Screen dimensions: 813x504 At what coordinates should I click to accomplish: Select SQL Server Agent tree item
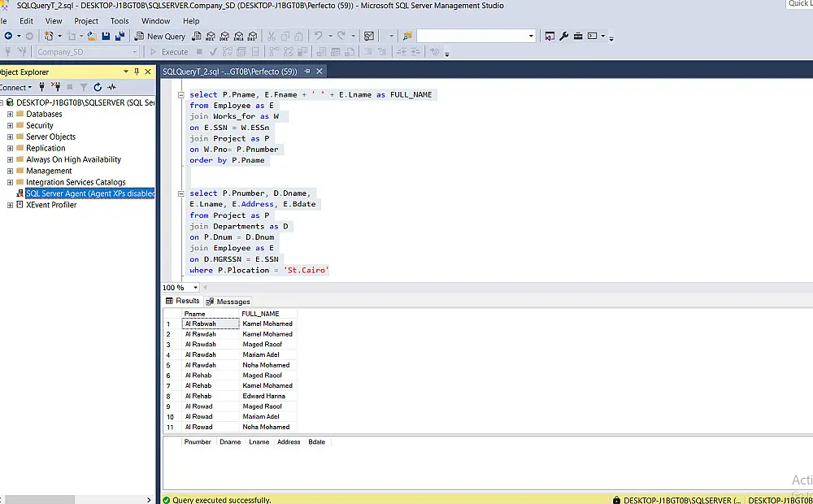click(89, 193)
